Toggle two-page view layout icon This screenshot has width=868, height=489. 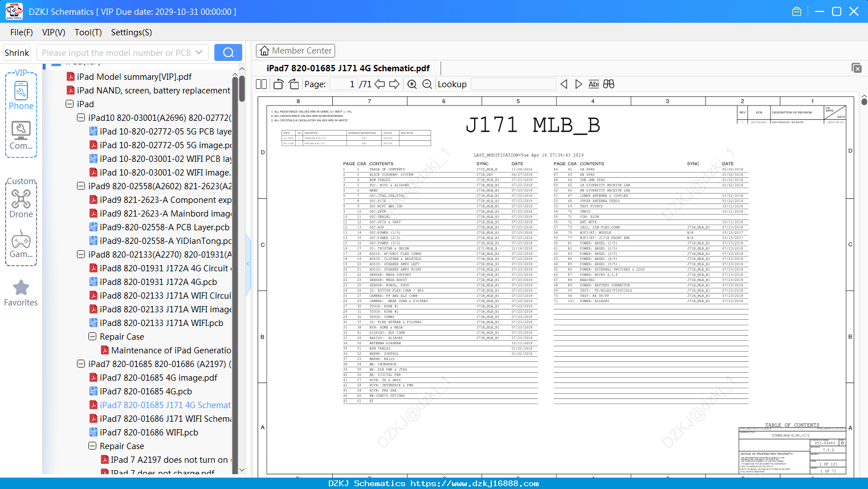pos(262,84)
